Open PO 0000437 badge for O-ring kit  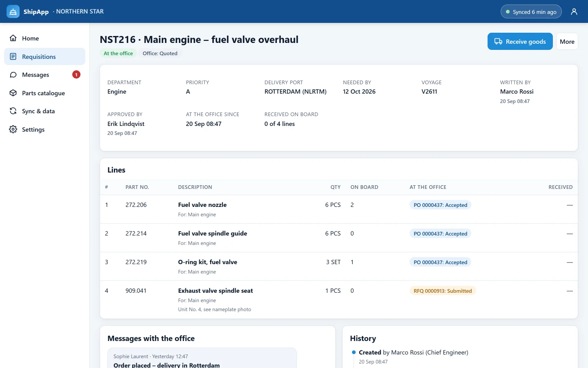coord(440,262)
